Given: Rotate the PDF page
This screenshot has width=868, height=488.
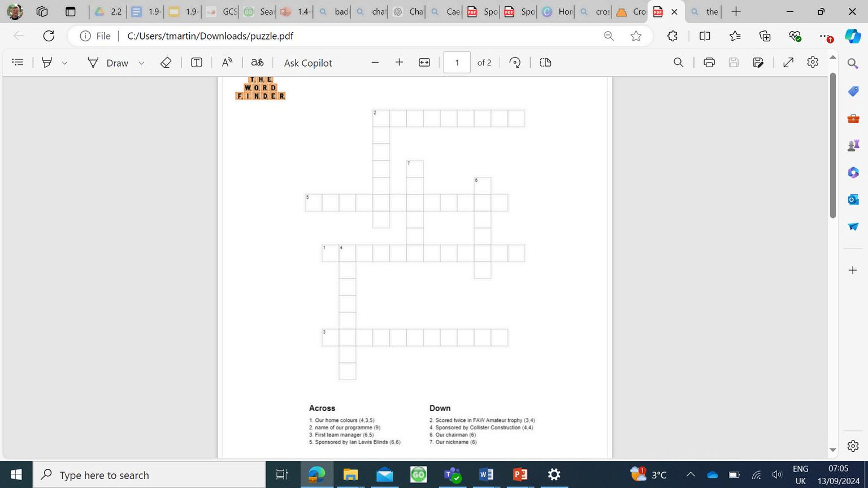Looking at the screenshot, I should [515, 62].
